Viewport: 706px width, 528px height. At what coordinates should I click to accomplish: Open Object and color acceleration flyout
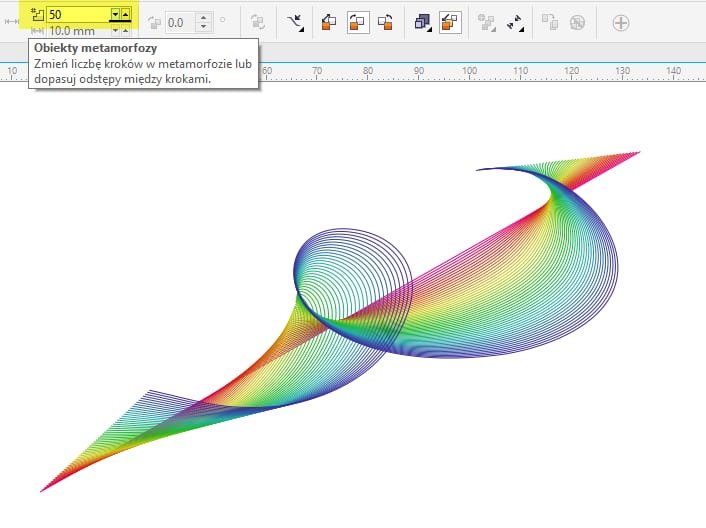422,21
